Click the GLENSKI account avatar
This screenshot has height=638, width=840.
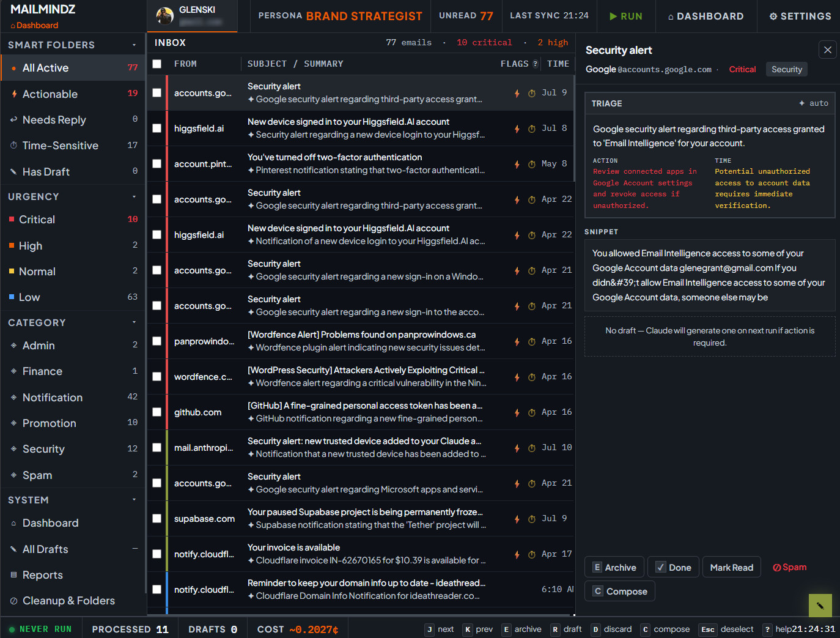tap(164, 16)
